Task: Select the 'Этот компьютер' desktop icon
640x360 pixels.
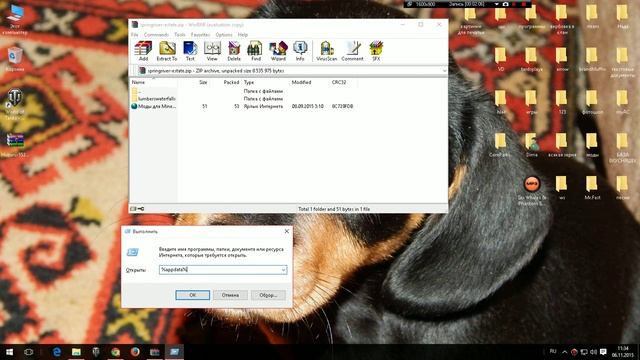Action: pyautogui.click(x=15, y=20)
